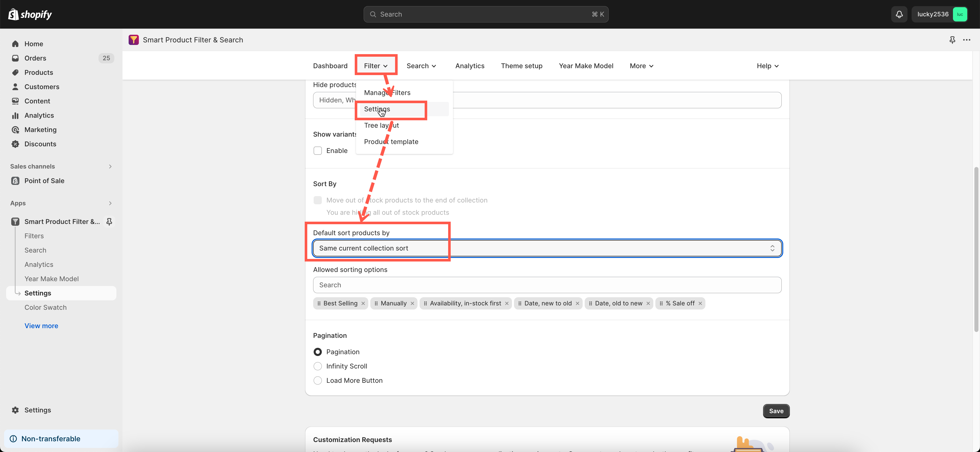
Task: Open the View more link
Action: pyautogui.click(x=41, y=326)
